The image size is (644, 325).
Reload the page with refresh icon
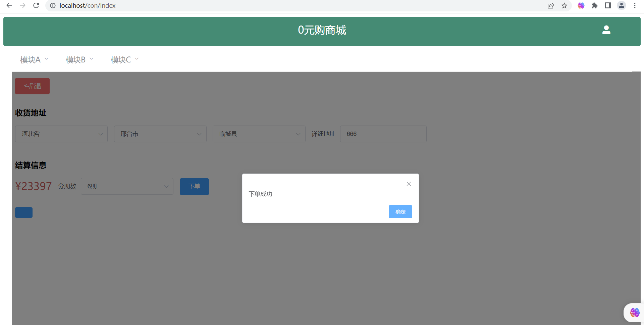pos(36,5)
